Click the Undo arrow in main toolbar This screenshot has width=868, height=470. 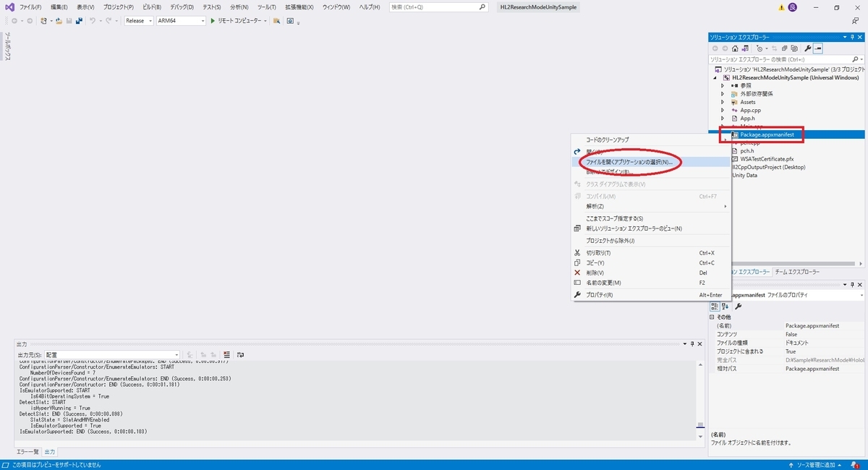click(93, 21)
